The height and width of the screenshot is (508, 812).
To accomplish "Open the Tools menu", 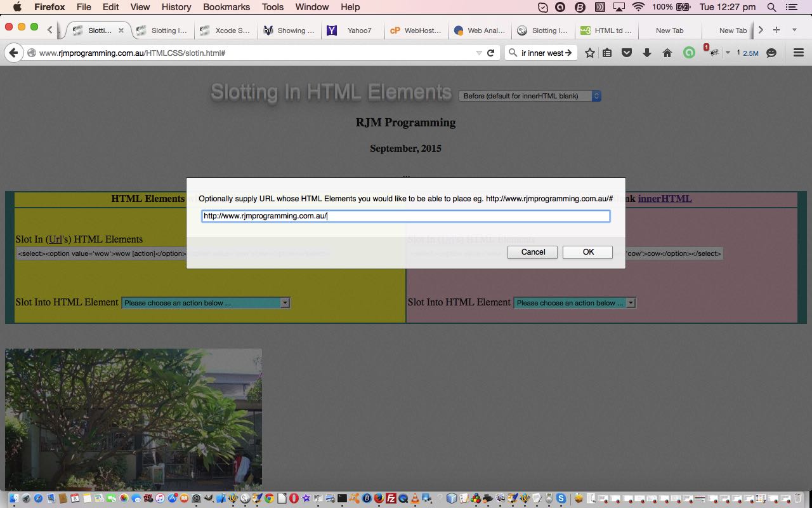I will tap(273, 7).
